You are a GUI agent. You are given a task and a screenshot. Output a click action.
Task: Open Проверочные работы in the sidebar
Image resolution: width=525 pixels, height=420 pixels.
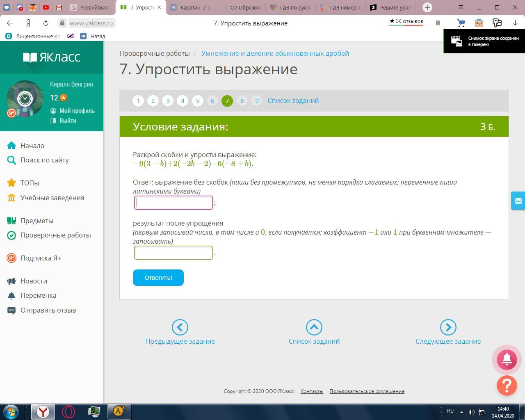click(55, 235)
